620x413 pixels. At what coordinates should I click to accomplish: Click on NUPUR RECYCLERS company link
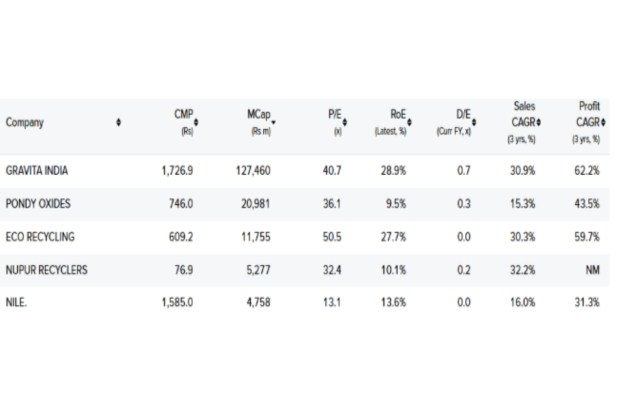(47, 269)
